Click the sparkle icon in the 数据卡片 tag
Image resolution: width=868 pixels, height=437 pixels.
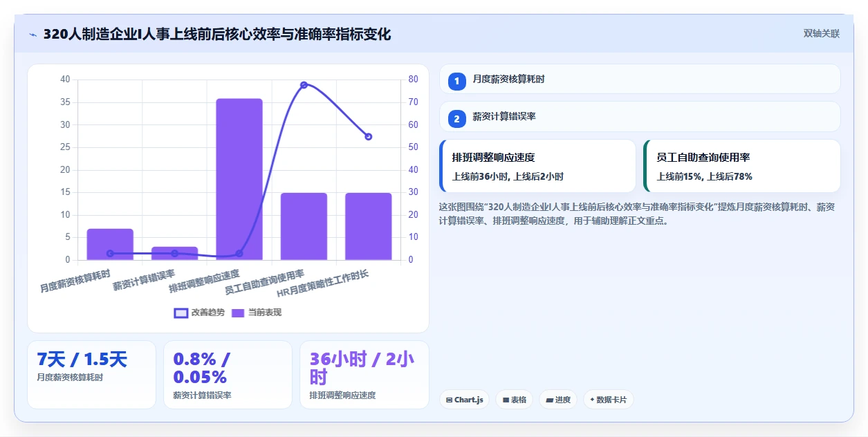pos(592,400)
